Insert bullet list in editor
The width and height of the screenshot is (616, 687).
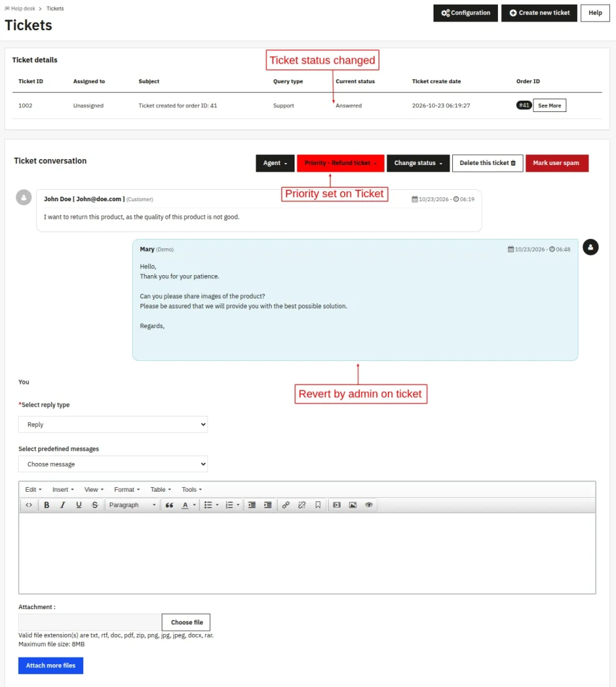tap(208, 505)
